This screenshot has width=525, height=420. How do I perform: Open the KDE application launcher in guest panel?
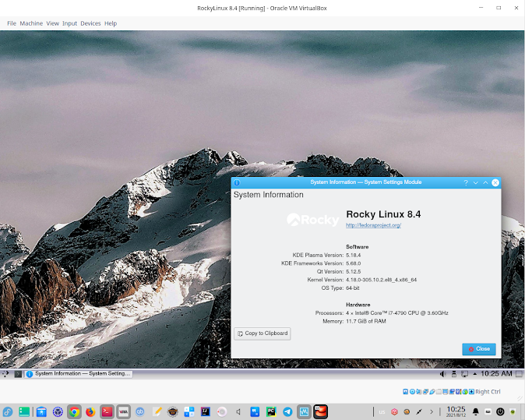(5, 374)
